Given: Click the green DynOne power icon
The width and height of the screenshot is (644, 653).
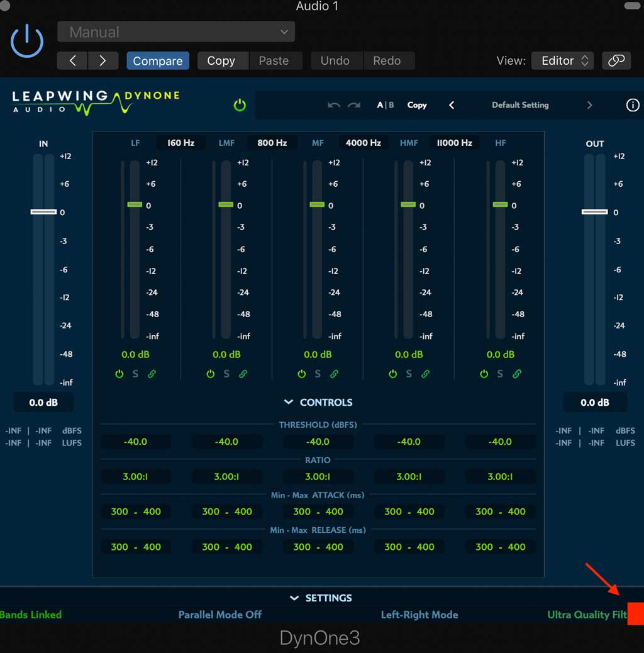Looking at the screenshot, I should (x=240, y=105).
